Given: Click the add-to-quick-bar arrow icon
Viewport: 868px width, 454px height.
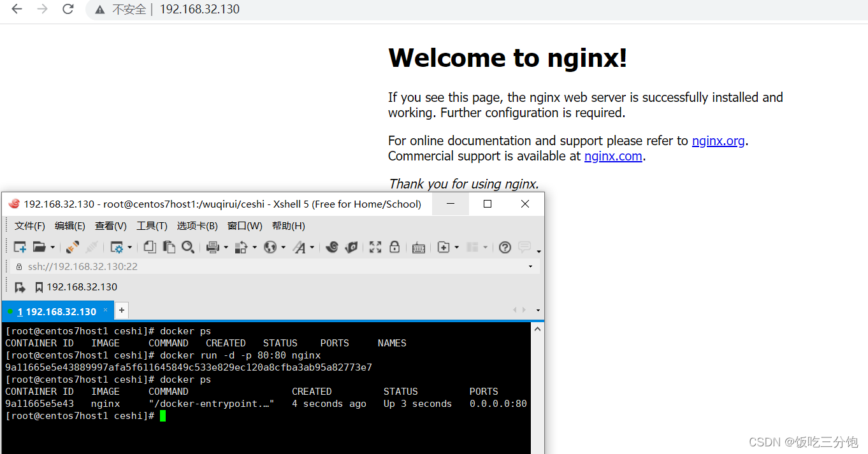Looking at the screenshot, I should click(x=20, y=287).
